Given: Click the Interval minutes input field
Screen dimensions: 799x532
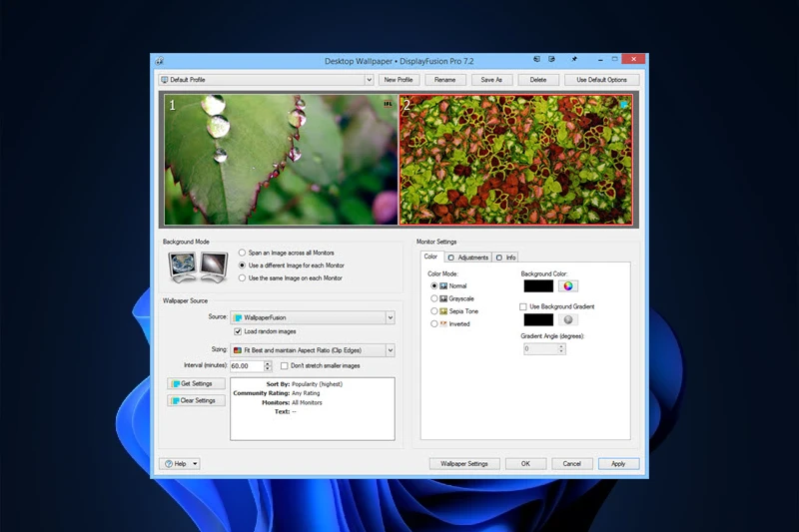Looking at the screenshot, I should [x=247, y=366].
